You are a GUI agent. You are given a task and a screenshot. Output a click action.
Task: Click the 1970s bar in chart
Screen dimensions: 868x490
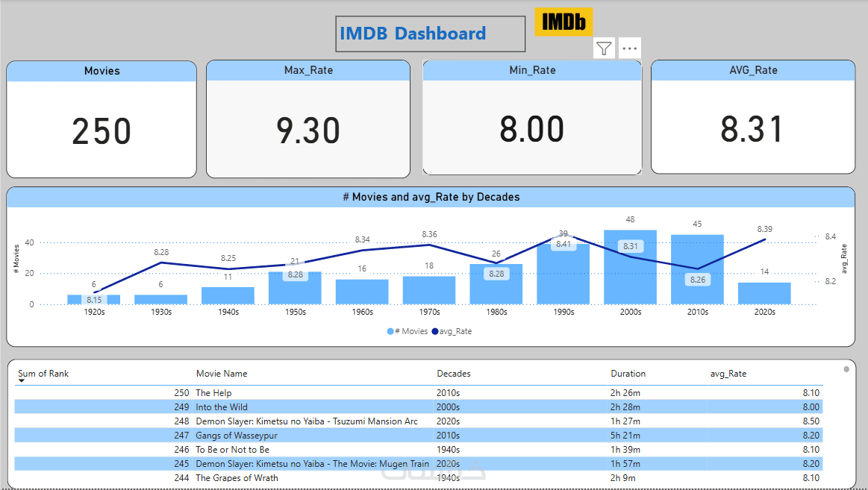coord(429,290)
